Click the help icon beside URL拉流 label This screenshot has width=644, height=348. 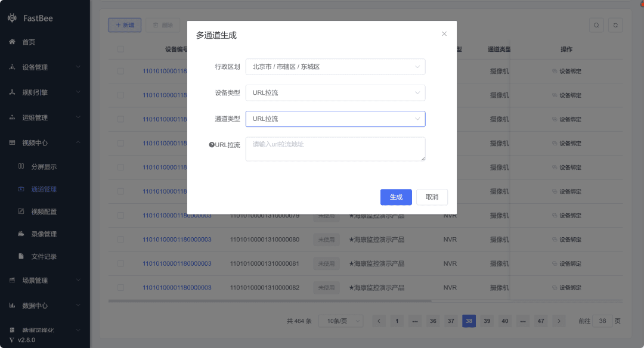[212, 144]
